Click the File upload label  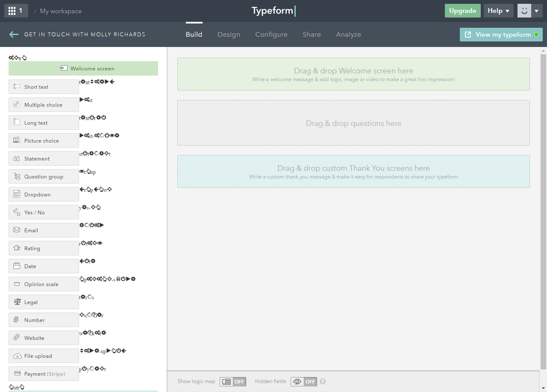pyautogui.click(x=38, y=356)
